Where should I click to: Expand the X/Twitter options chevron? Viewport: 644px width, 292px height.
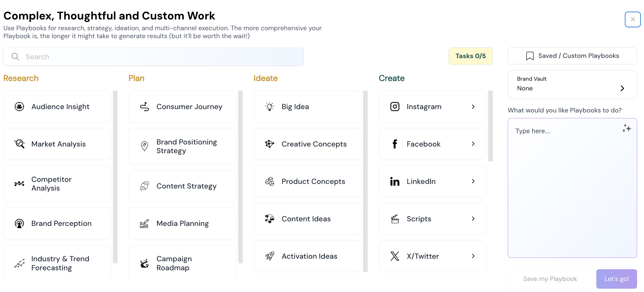click(x=473, y=256)
